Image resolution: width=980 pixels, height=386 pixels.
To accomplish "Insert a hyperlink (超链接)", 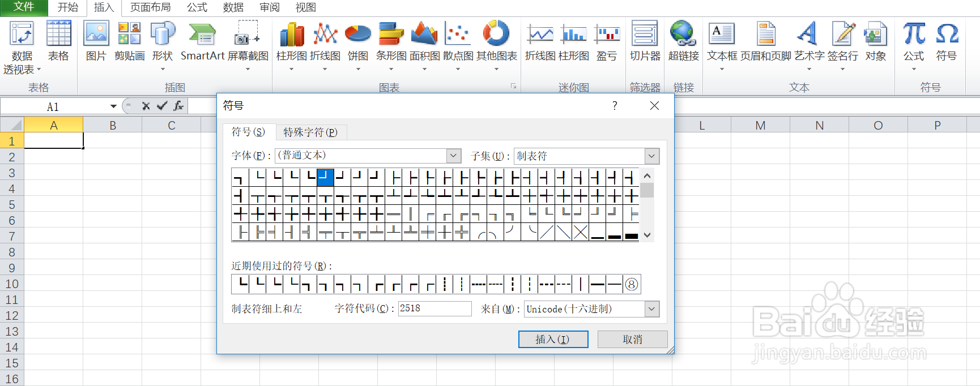I will click(x=684, y=41).
